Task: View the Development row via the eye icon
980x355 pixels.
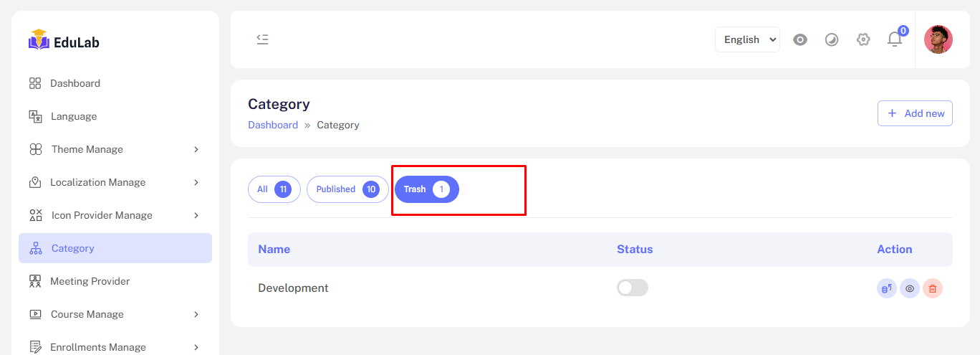Action: pyautogui.click(x=910, y=288)
